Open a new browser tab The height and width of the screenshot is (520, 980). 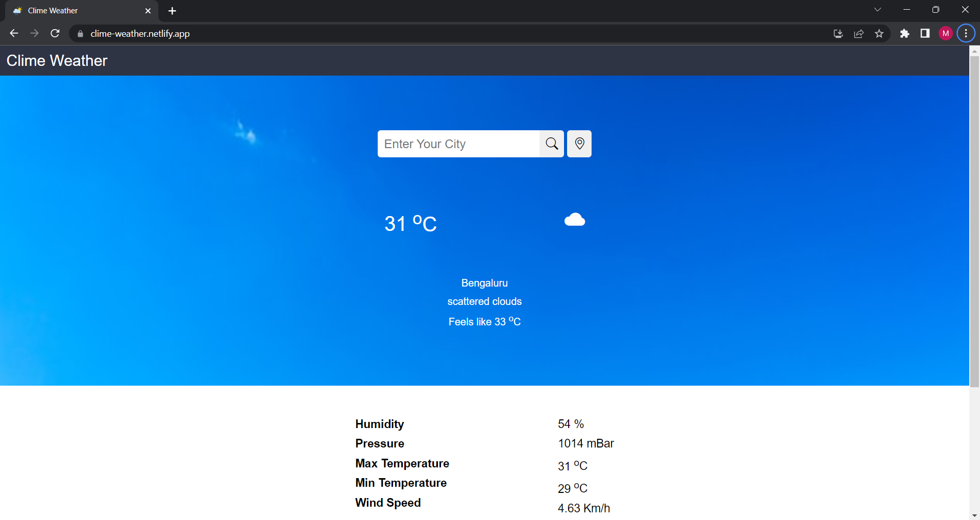click(x=172, y=10)
